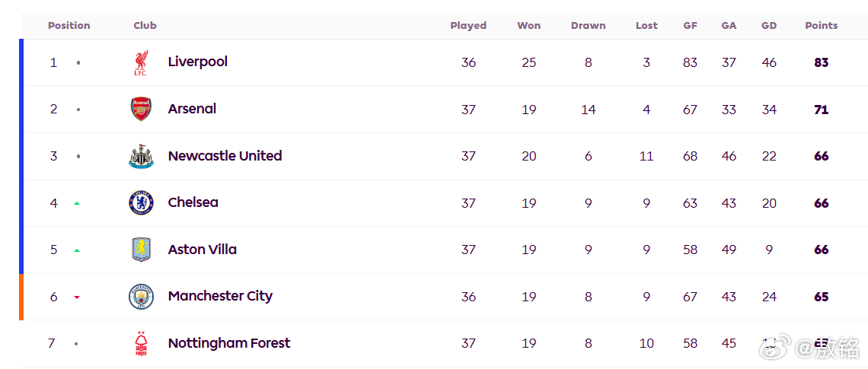Click Aston Villa's green up-arrow indicator
Screen dimensions: 868x369
tap(77, 250)
